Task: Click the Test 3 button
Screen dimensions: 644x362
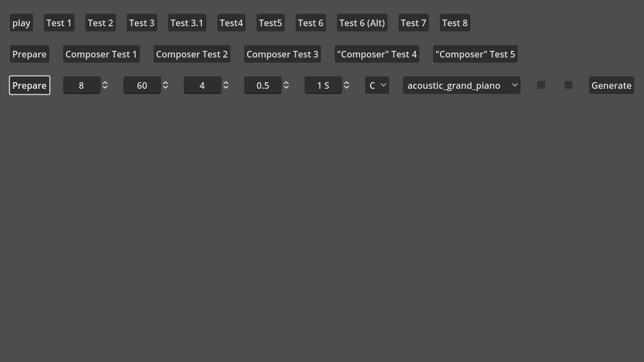Action: click(142, 23)
